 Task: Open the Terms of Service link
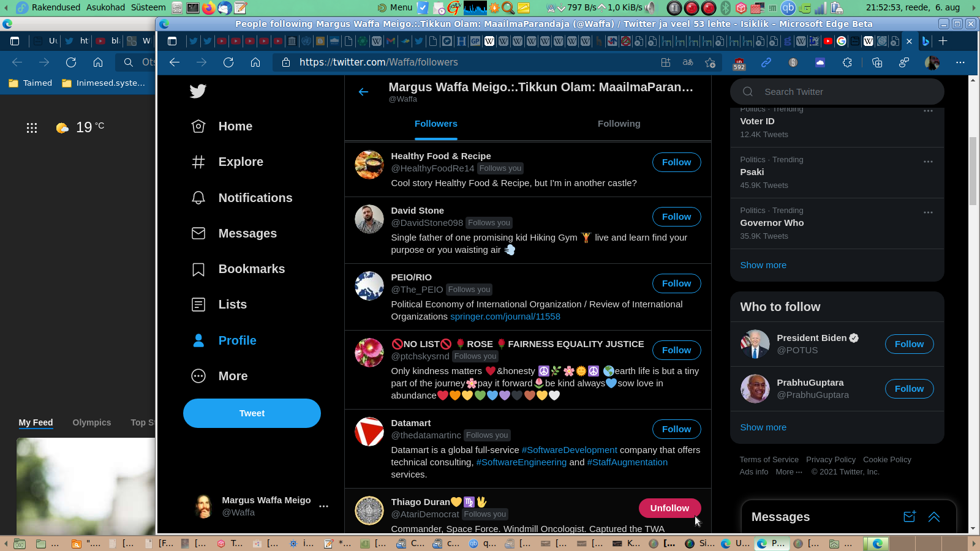click(769, 460)
